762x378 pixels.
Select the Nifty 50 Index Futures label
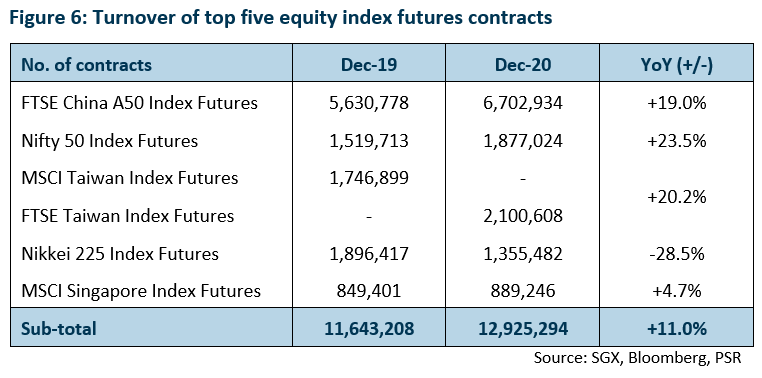(110, 141)
